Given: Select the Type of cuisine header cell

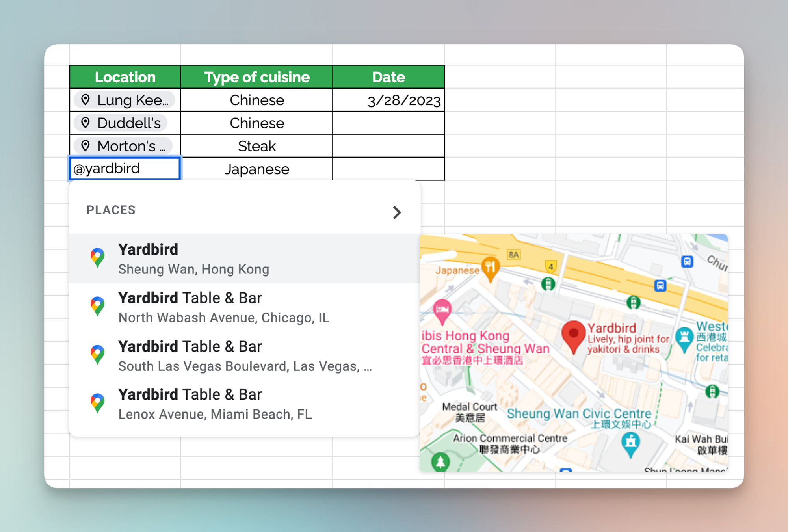Looking at the screenshot, I should pyautogui.click(x=256, y=77).
